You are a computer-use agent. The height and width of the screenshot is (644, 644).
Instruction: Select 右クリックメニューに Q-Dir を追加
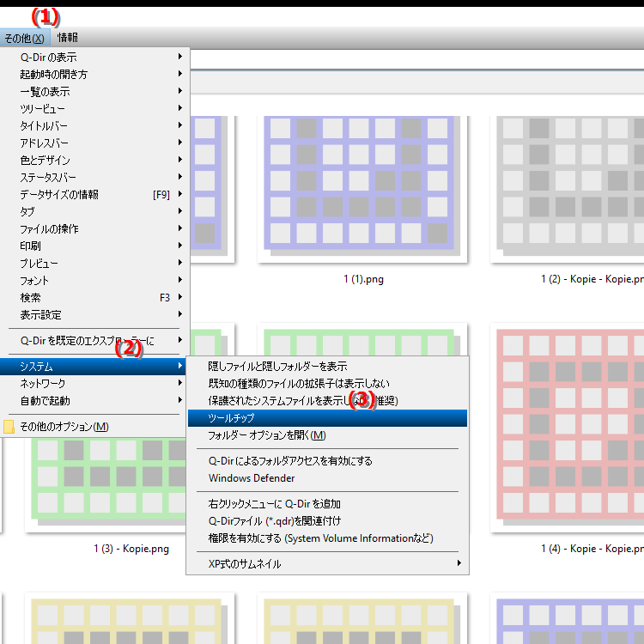pyautogui.click(x=327, y=504)
